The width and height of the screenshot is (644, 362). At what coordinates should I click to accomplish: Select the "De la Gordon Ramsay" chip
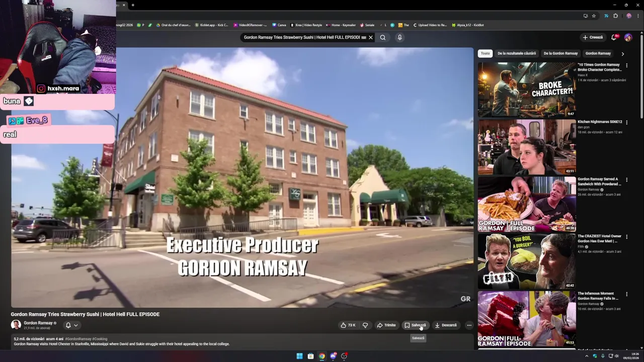click(x=560, y=53)
